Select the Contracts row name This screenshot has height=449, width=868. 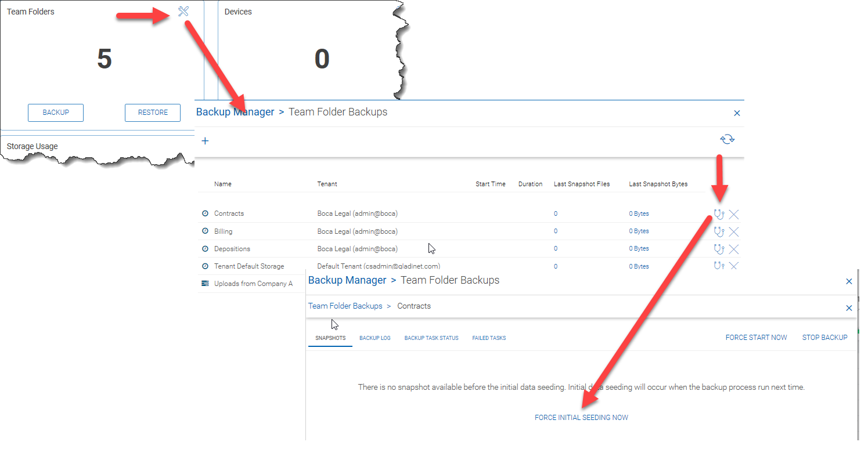[229, 213]
